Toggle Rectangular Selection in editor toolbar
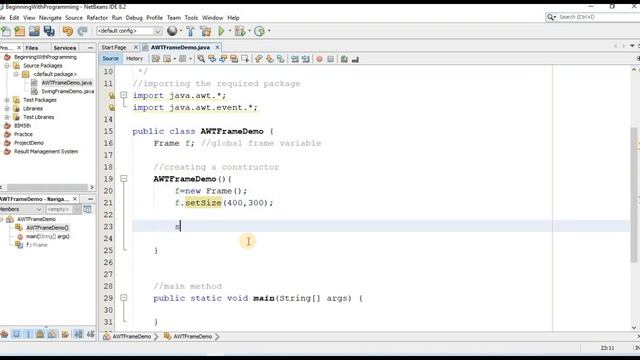Image resolution: width=640 pixels, height=360 pixels. click(245, 59)
